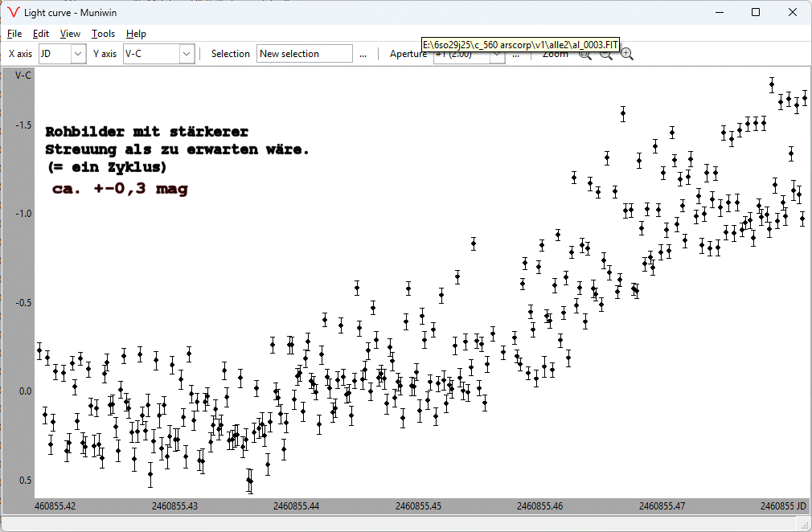This screenshot has width=812, height=532.
Task: Open the Edit menu
Action: [x=41, y=34]
